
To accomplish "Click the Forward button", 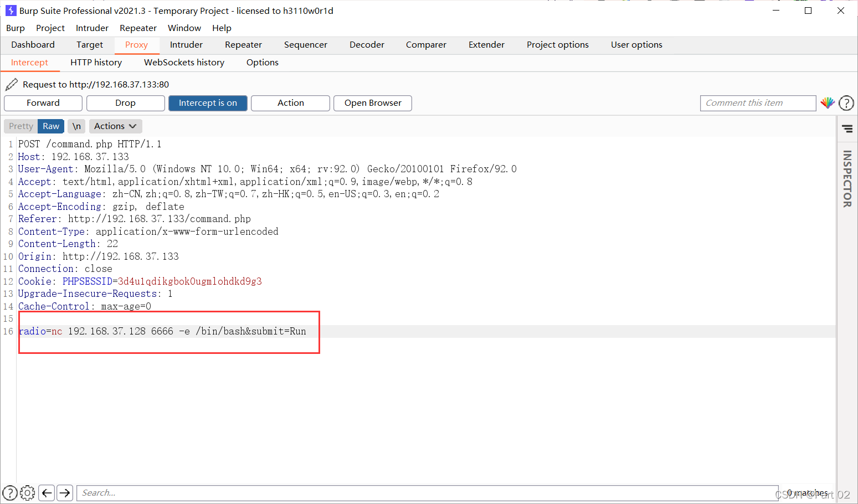I will click(43, 103).
